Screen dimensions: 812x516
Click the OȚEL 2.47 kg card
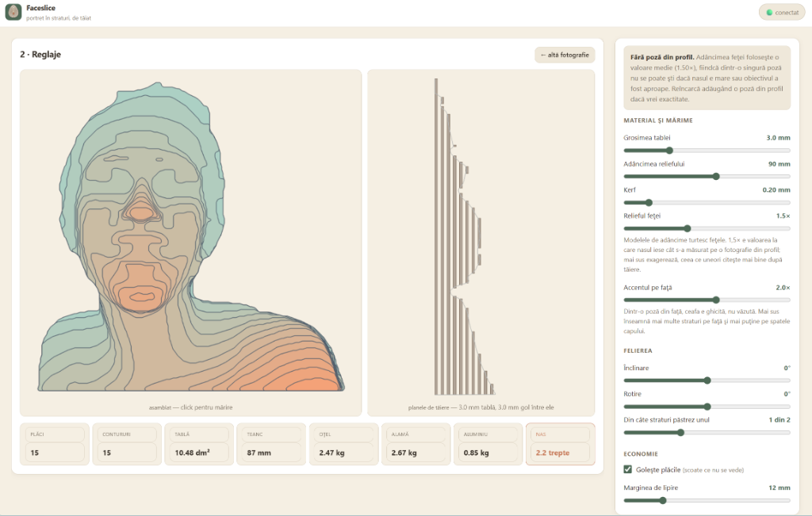344,444
